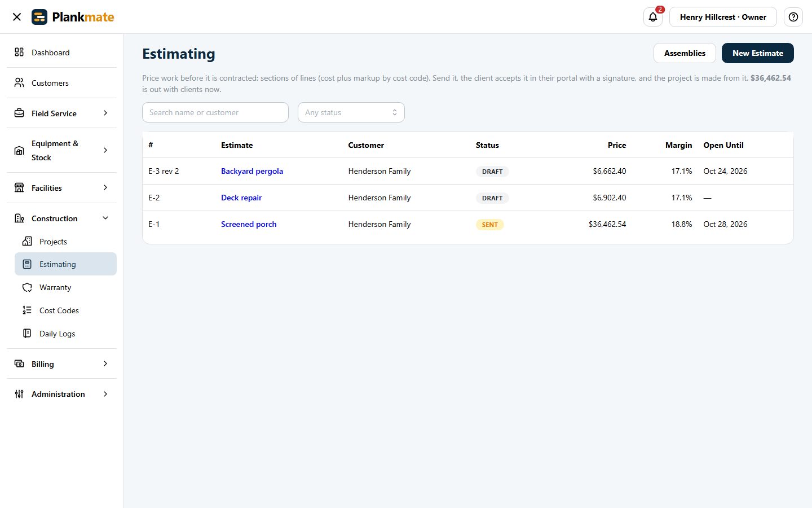The width and height of the screenshot is (812, 508).
Task: Close the sidebar with the X icon
Action: (17, 17)
